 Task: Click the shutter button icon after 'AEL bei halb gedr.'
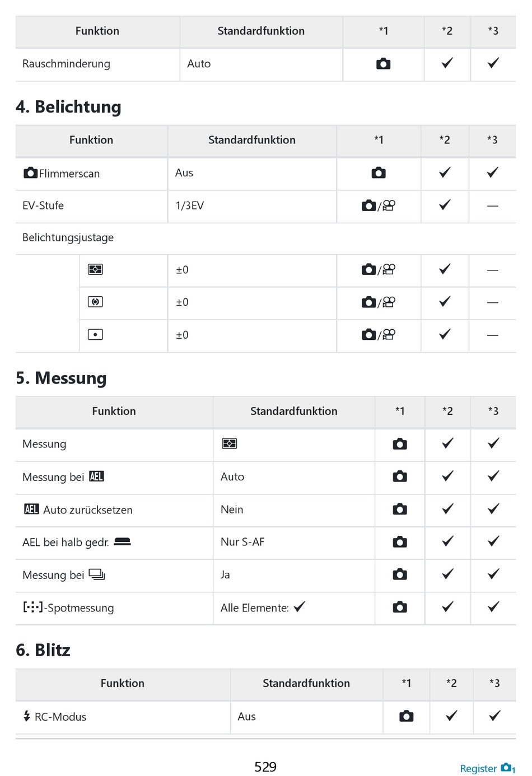coord(122,541)
